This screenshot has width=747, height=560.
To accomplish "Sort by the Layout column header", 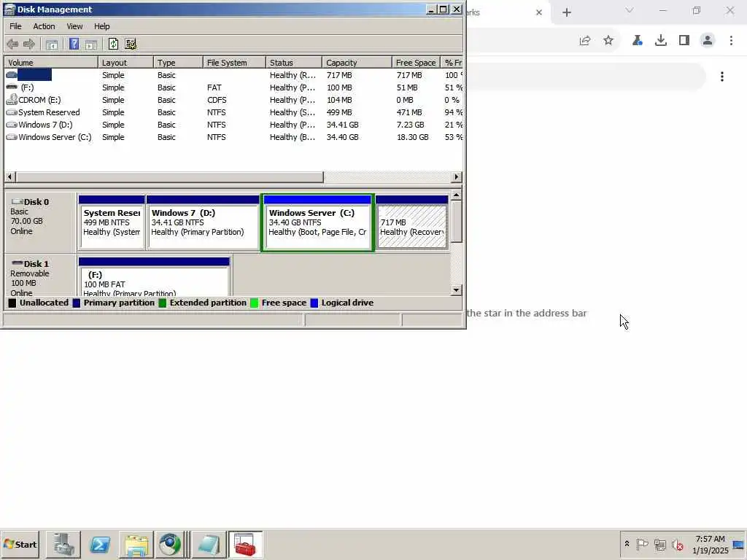I will coord(125,63).
